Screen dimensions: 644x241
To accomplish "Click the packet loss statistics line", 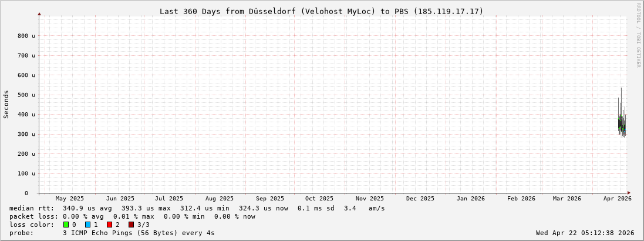I will 132,216.
